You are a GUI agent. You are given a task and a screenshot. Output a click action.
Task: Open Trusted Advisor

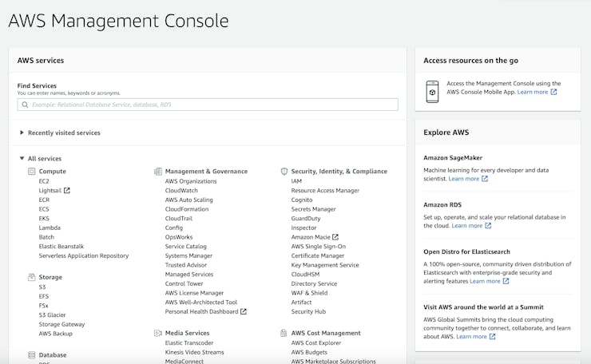pos(186,265)
